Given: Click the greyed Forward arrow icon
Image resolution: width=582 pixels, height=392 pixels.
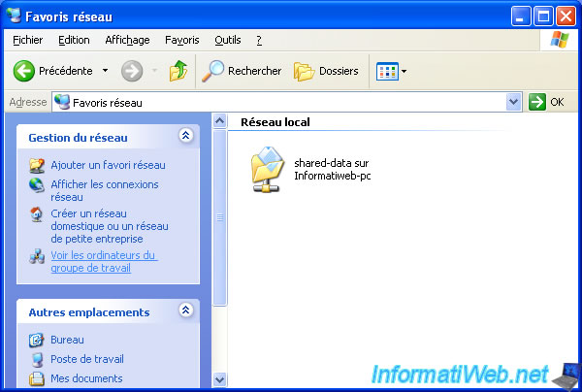Looking at the screenshot, I should (x=132, y=71).
